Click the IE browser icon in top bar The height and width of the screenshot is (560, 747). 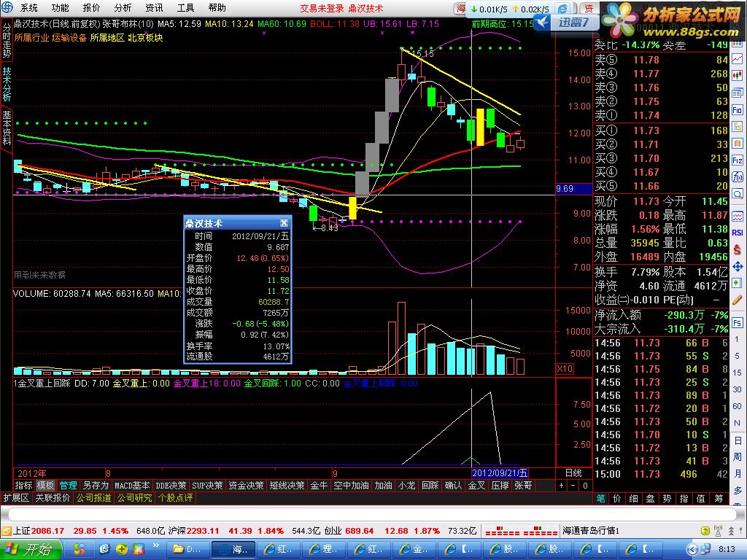564,9
